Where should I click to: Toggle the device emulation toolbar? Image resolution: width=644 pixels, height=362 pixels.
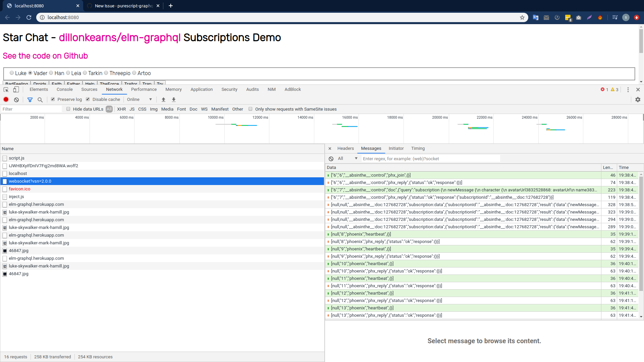16,89
